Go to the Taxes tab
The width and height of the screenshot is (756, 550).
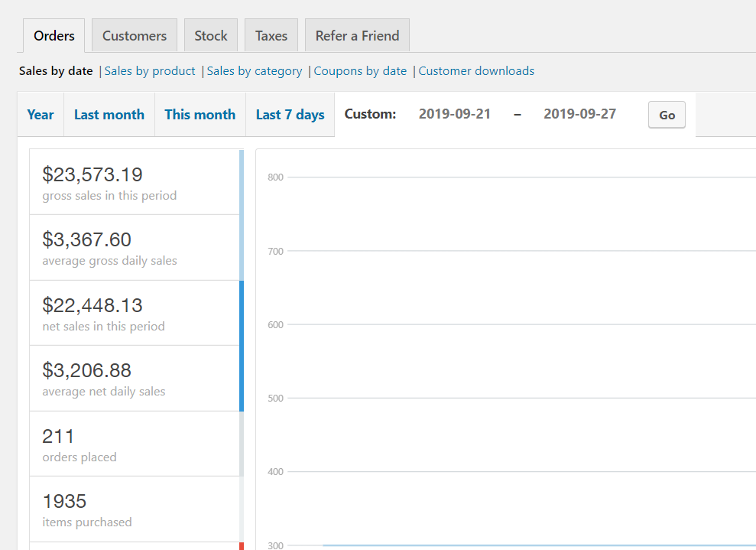tap(271, 36)
